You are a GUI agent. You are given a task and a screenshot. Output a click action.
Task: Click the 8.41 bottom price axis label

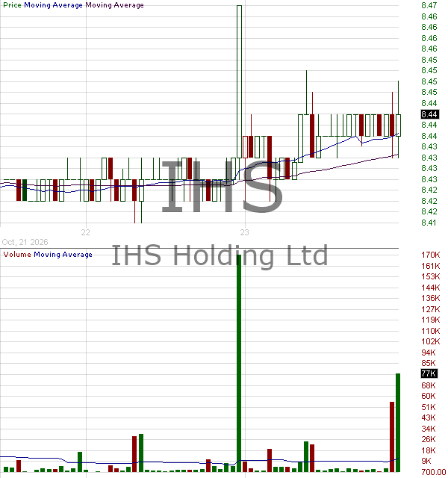pyautogui.click(x=429, y=223)
